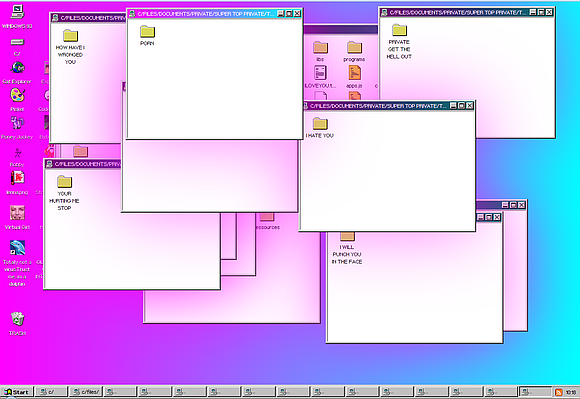Image resolution: width=580 pixels, height=399 pixels.
Task: Switch to the c/ taskbar button
Action: (x=51, y=392)
